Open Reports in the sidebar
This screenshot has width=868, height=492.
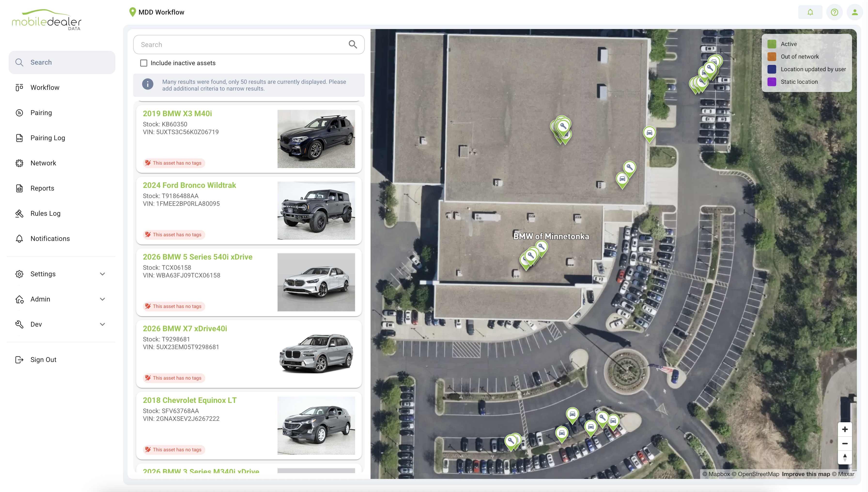click(x=62, y=188)
